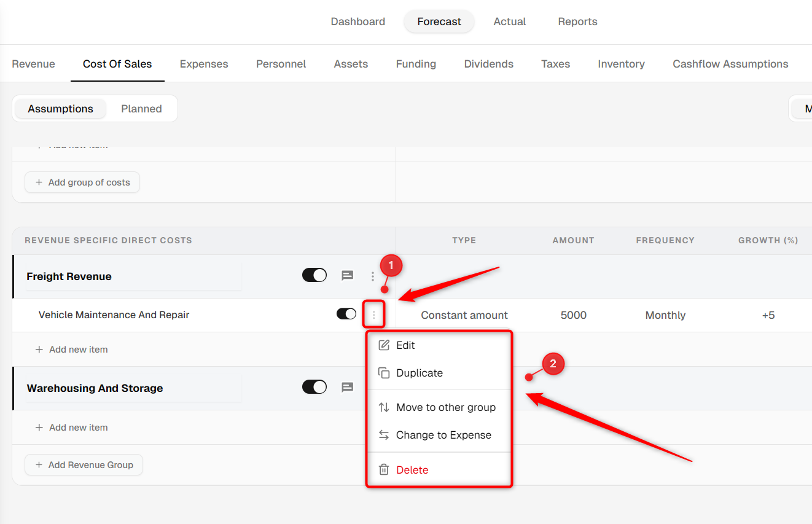Click the TYPE column header

click(464, 240)
